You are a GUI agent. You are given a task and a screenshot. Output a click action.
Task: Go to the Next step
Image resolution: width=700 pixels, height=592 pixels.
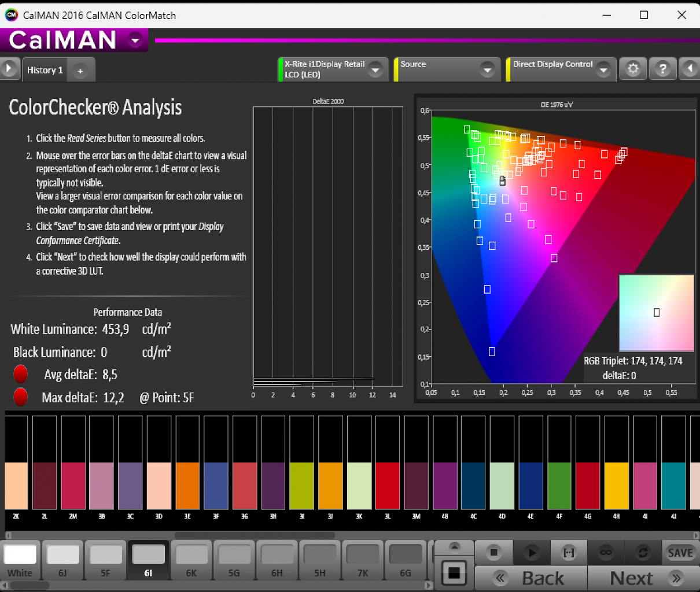point(644,578)
